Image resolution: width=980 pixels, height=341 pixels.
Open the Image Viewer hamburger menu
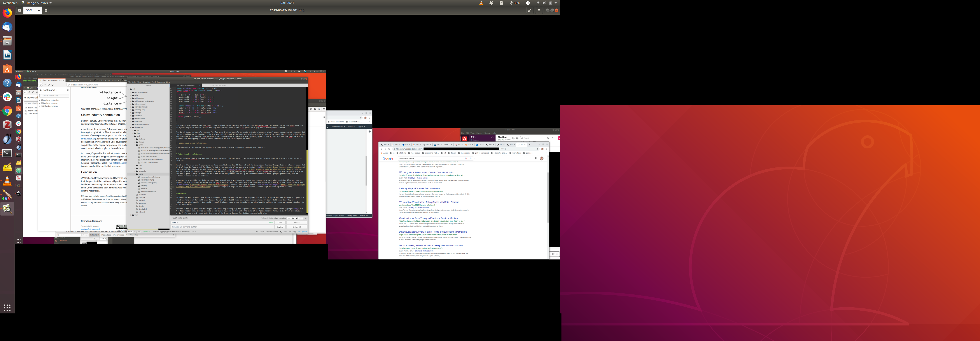click(x=539, y=10)
